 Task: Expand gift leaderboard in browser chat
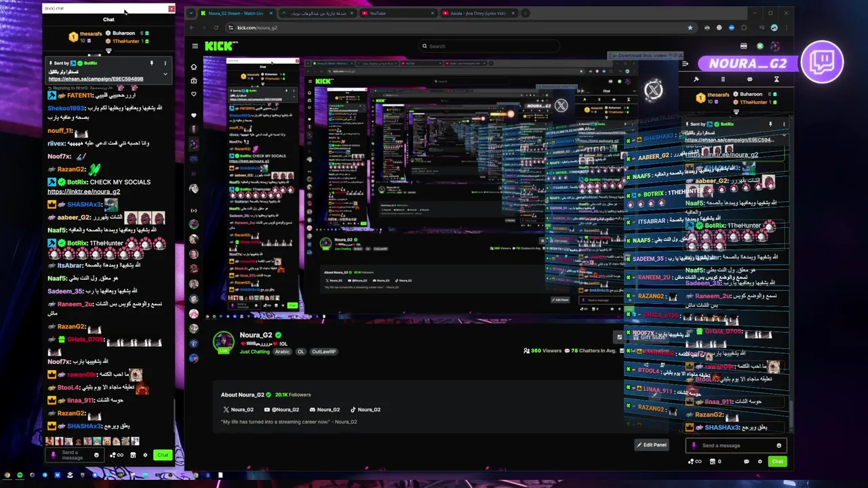click(x=736, y=113)
